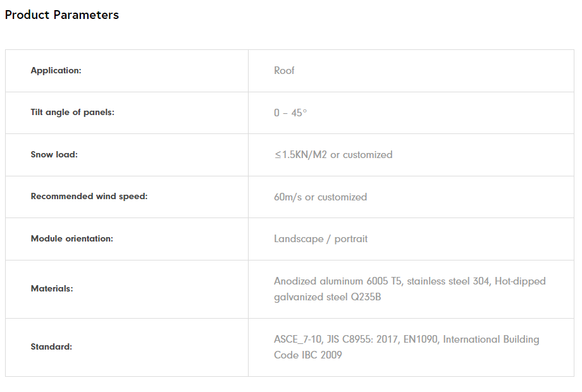Click the Application label cell

coord(56,71)
